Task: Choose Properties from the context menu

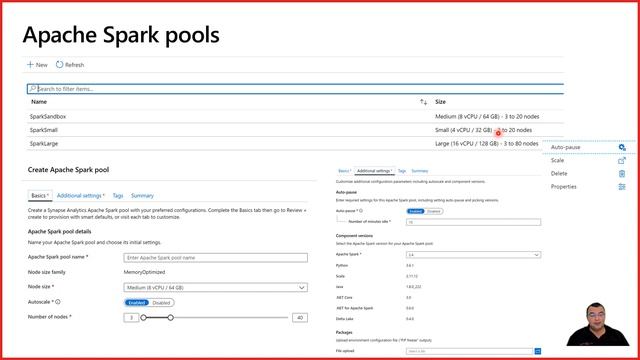Action: [x=564, y=187]
